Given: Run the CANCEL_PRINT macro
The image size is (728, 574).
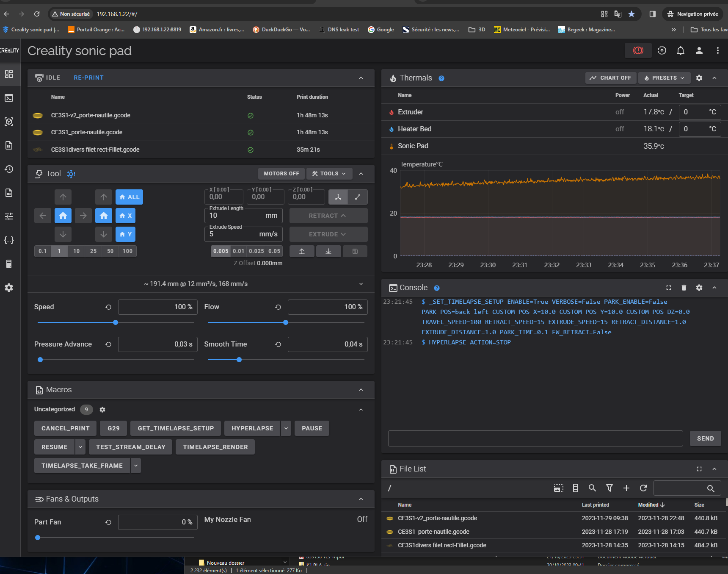Looking at the screenshot, I should 65,428.
